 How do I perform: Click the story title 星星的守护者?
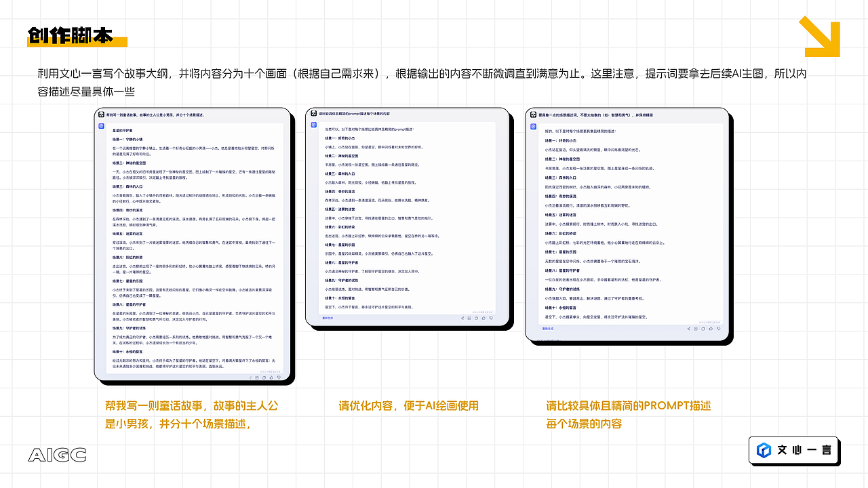click(123, 130)
